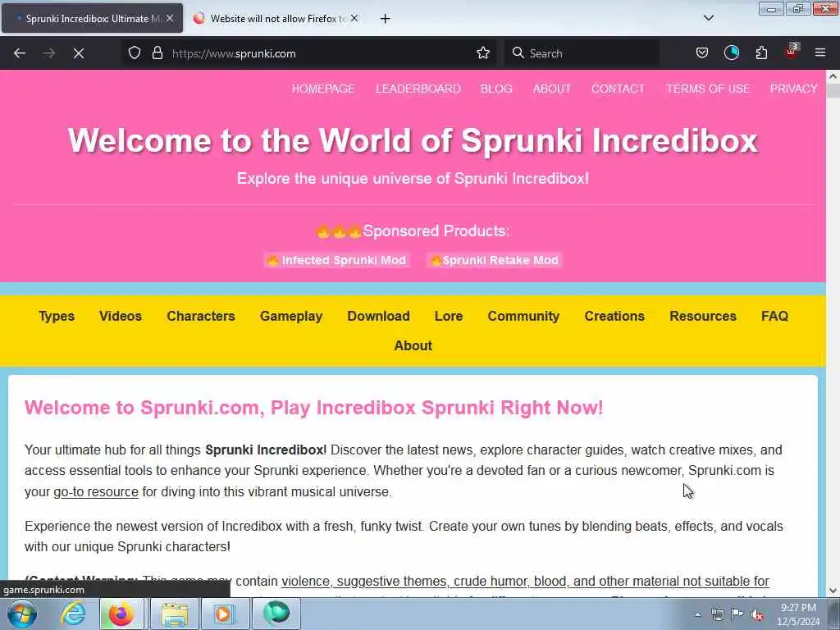840x630 pixels.
Task: Close the Sprunki Incredibox tab
Action: (169, 18)
